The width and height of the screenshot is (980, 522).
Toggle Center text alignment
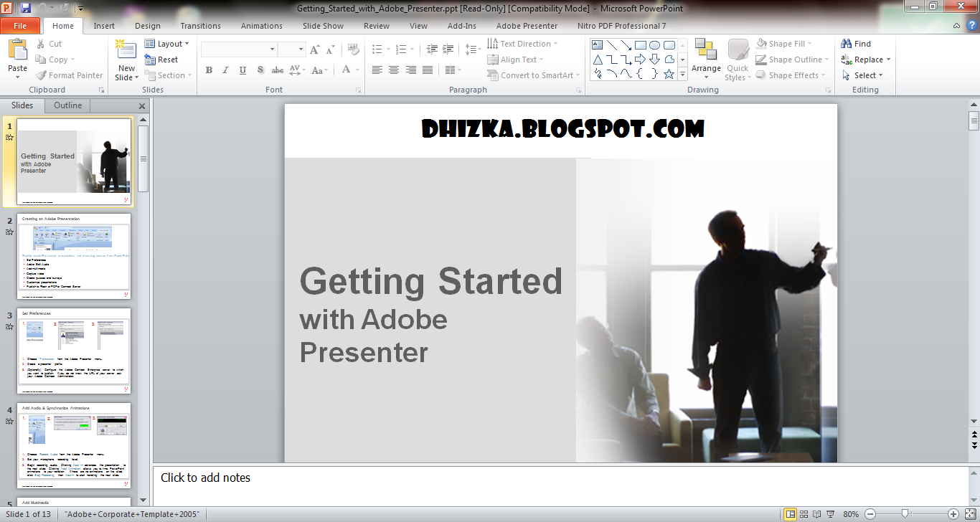394,70
